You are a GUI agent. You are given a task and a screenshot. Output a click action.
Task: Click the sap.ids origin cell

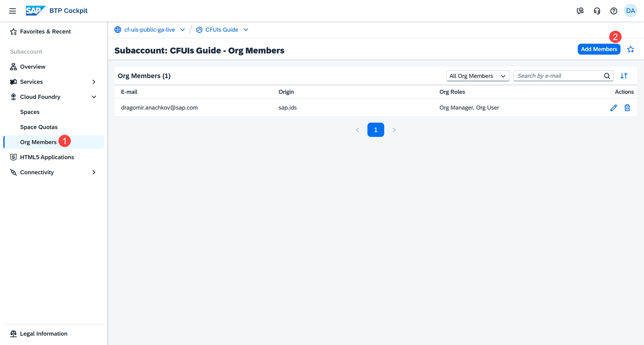tap(288, 108)
